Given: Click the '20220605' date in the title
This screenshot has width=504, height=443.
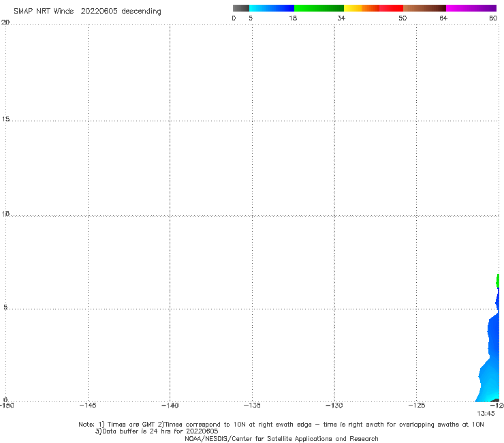Looking at the screenshot, I should click(99, 12).
